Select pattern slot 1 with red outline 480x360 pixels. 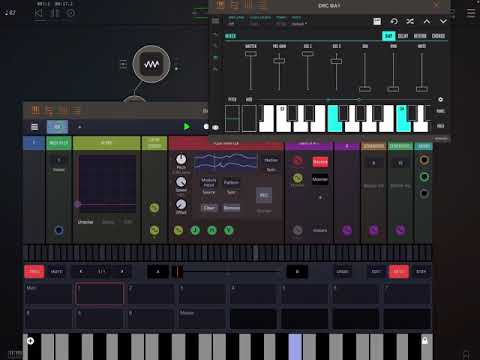point(99,294)
